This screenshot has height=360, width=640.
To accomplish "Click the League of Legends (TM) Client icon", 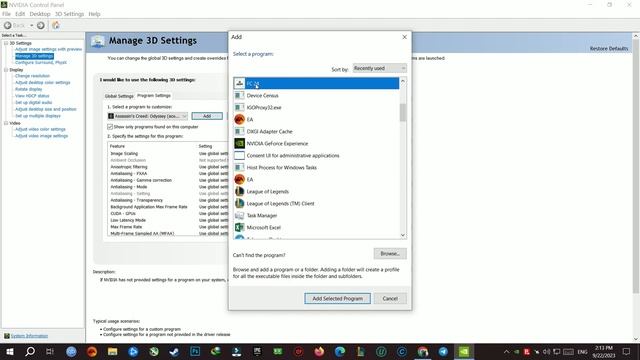I will [240, 203].
